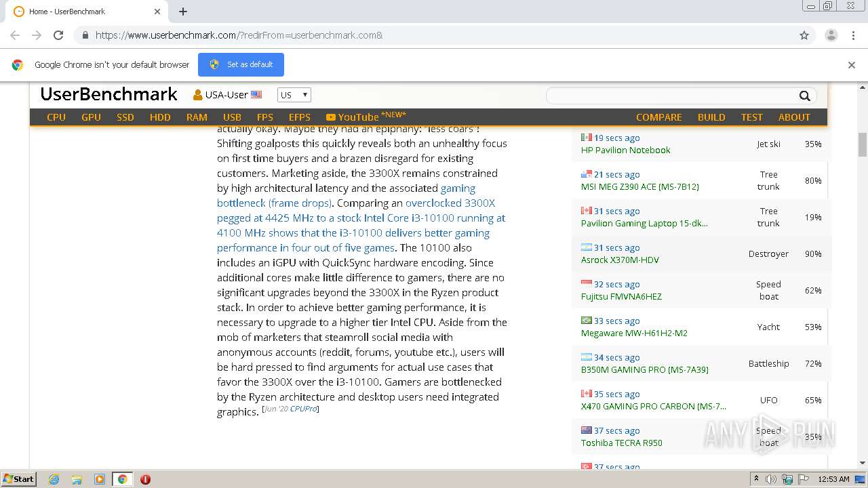
Task: Click the US flag next to USA-User
Action: [x=256, y=95]
